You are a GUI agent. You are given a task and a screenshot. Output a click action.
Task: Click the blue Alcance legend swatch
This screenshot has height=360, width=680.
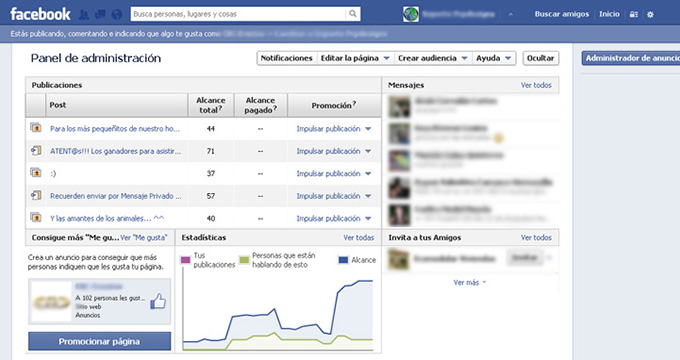point(343,260)
